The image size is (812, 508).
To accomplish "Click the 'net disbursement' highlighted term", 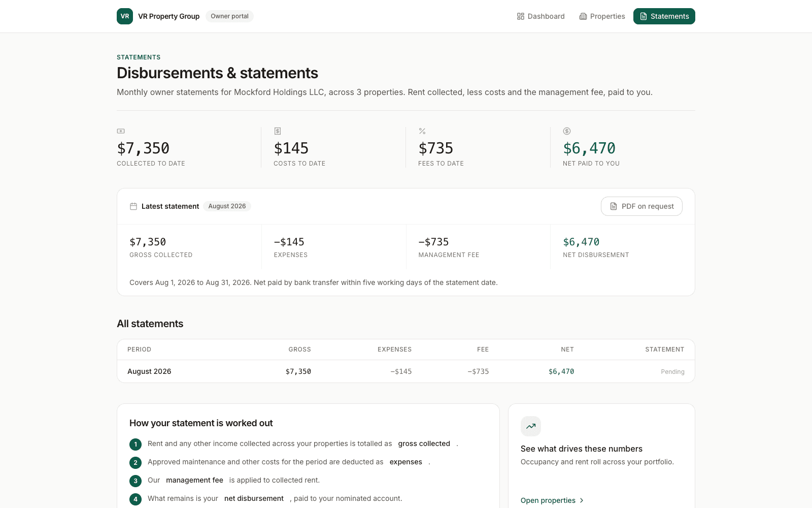I will click(254, 498).
